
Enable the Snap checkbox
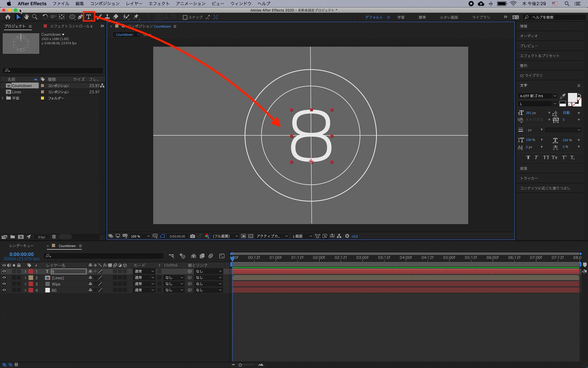coord(185,17)
